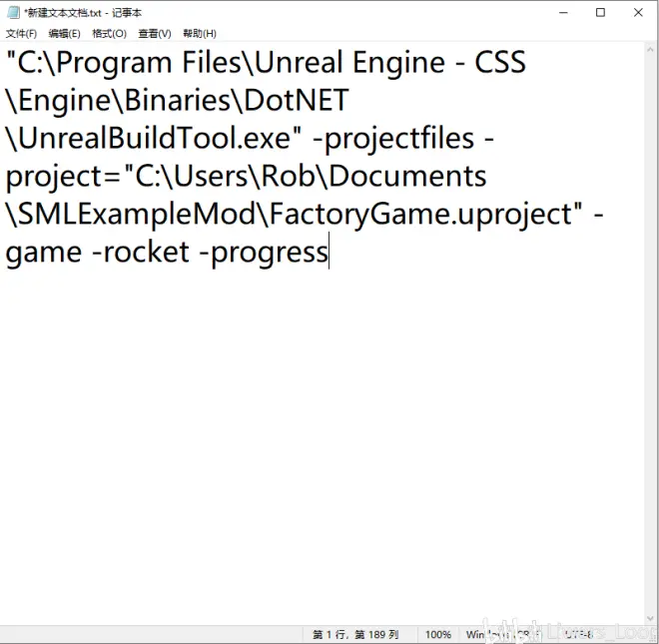Screen dimensions: 659x644
Task: Click the text FactoryGame.uproject
Action: coord(420,216)
